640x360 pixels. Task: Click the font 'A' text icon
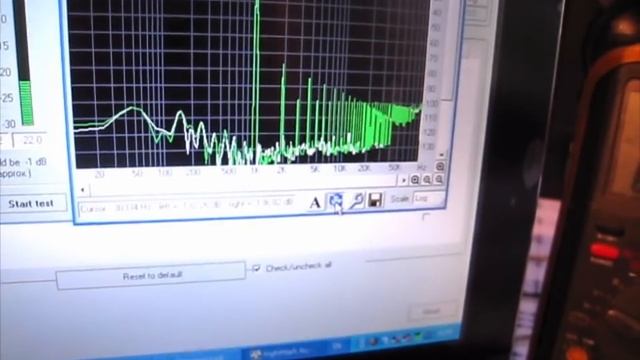tap(315, 202)
